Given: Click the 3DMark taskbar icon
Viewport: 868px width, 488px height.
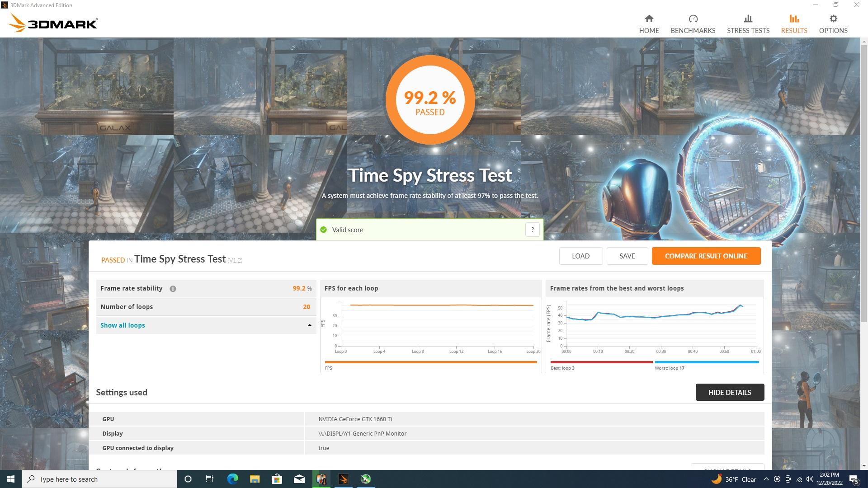Looking at the screenshot, I should (x=344, y=479).
